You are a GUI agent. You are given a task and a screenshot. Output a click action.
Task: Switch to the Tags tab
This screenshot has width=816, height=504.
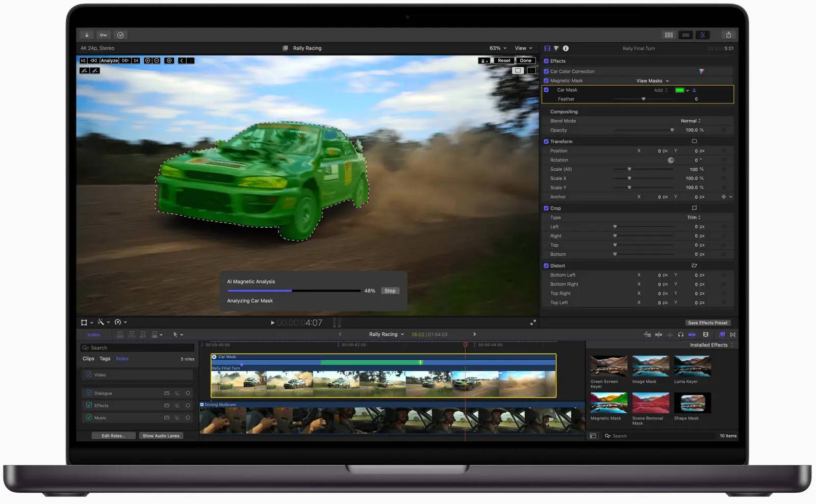(105, 359)
